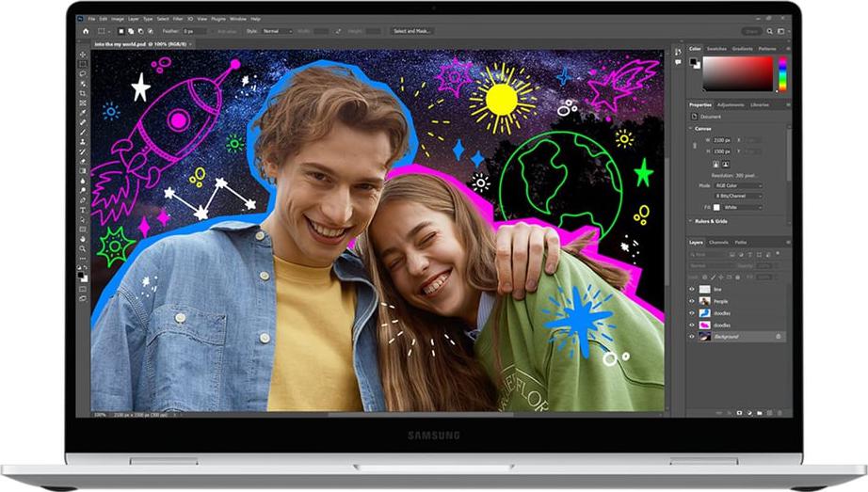868x492 pixels.
Task: Click the lock icon on Background layer
Action: [x=778, y=336]
